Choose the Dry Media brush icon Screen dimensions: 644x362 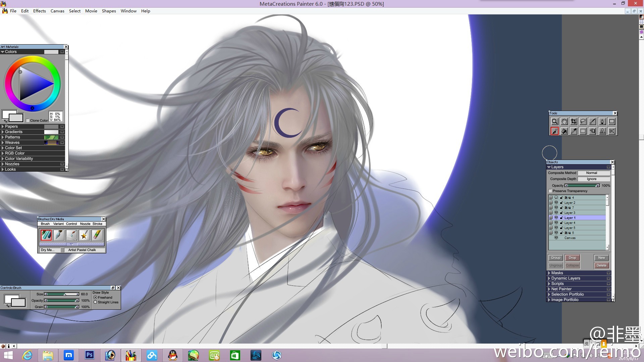[46, 235]
